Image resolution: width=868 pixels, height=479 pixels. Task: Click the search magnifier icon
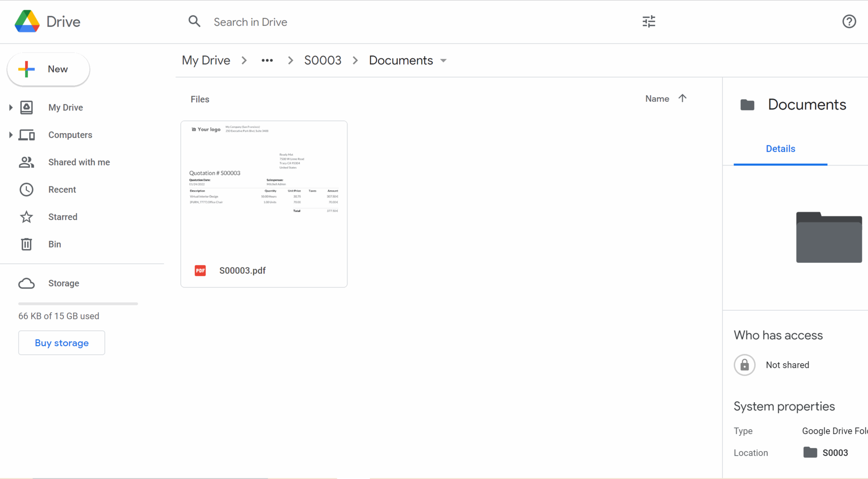(194, 22)
